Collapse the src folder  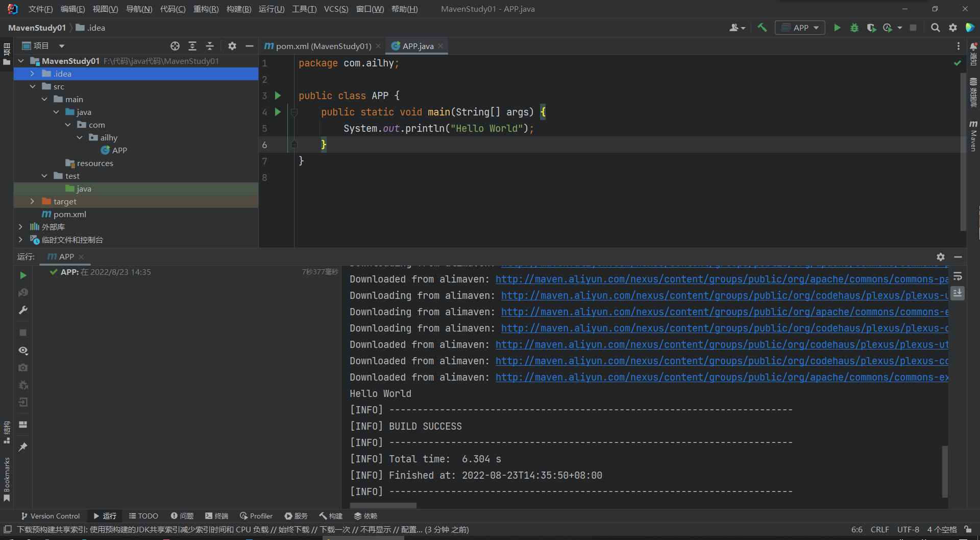click(x=32, y=86)
